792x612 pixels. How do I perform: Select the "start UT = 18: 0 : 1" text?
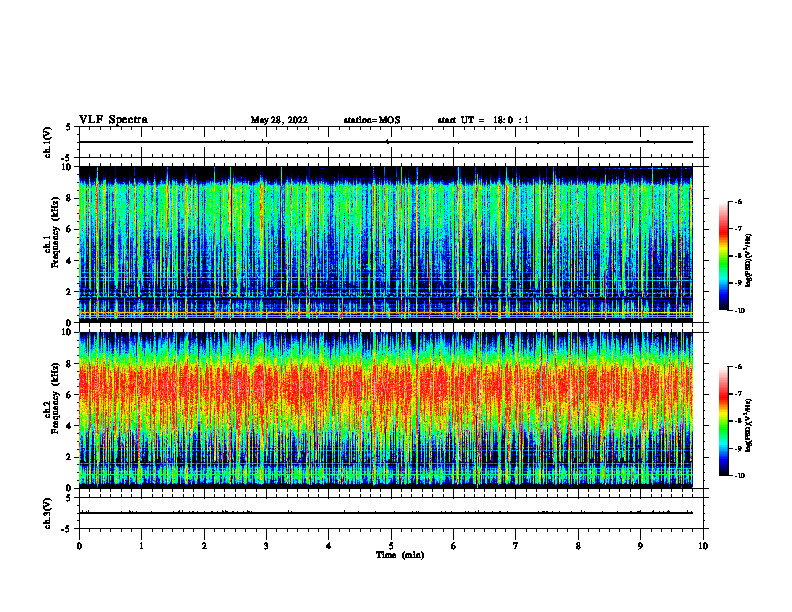click(x=483, y=120)
